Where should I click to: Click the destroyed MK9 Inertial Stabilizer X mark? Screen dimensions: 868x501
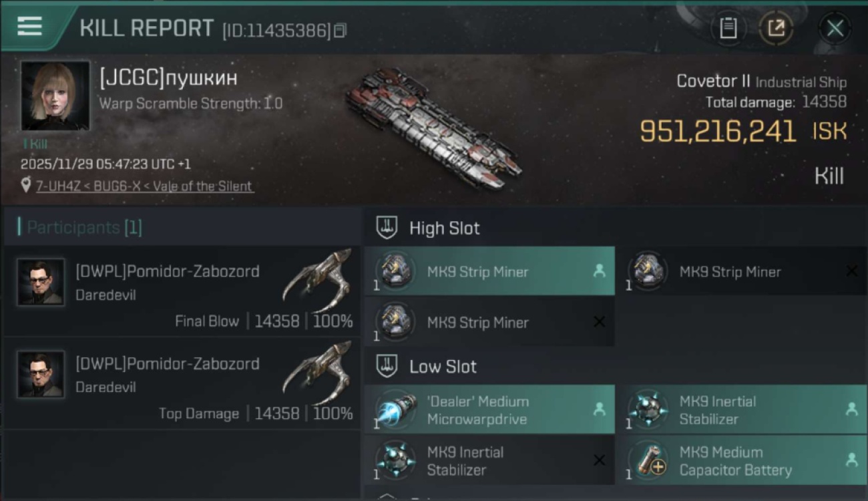click(x=599, y=460)
